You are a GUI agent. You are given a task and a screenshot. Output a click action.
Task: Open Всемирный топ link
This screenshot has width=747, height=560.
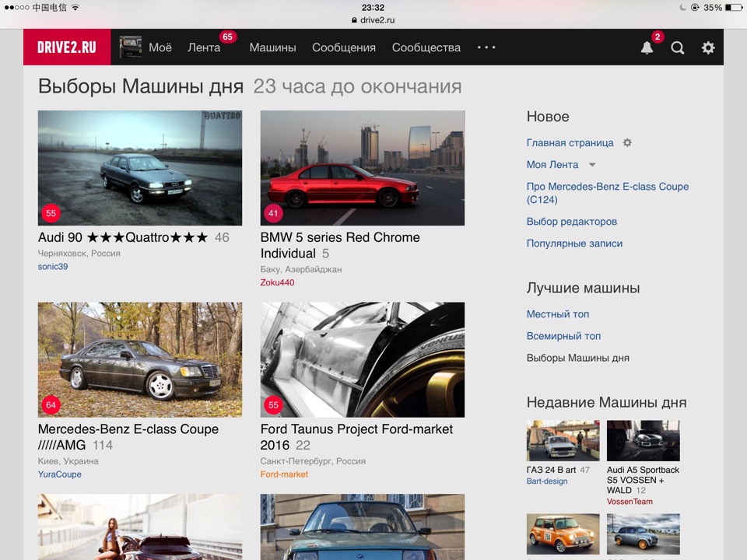tap(563, 336)
